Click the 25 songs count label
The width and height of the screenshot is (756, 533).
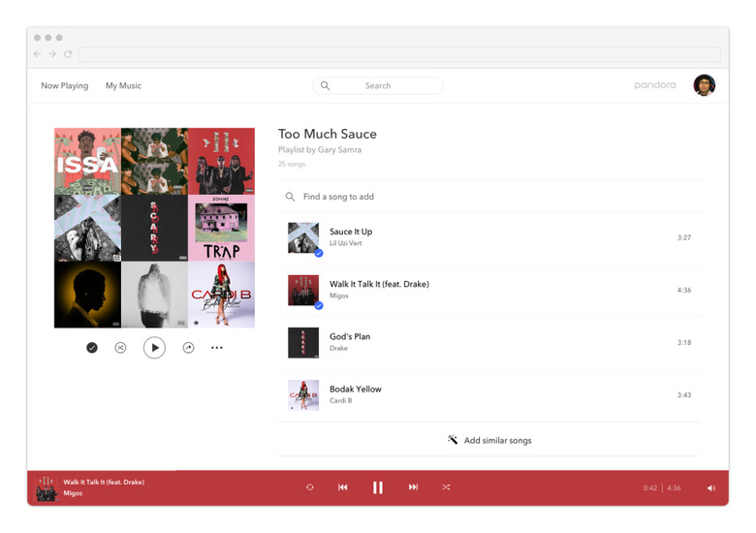click(292, 165)
